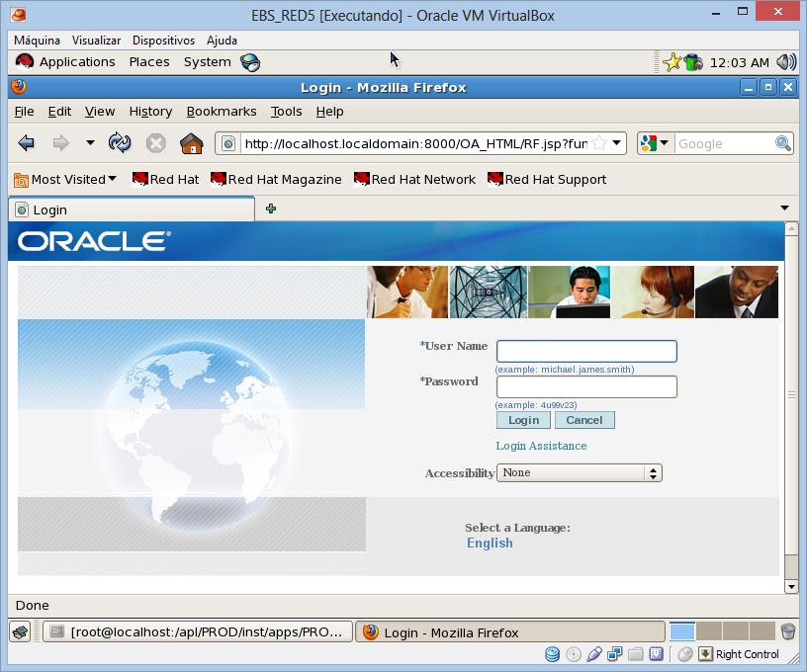Open the Red Hat Support bookmark
Screen dimensions: 807x672
pos(547,180)
